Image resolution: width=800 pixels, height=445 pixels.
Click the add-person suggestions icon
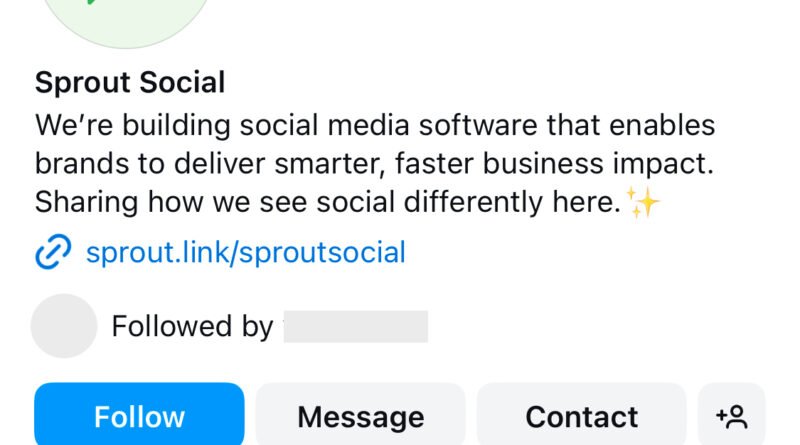pyautogui.click(x=731, y=414)
